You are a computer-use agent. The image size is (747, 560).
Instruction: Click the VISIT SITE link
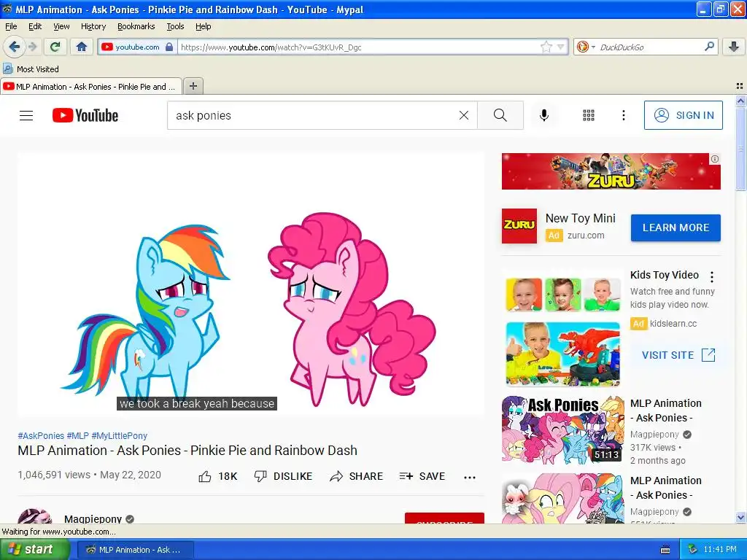678,355
